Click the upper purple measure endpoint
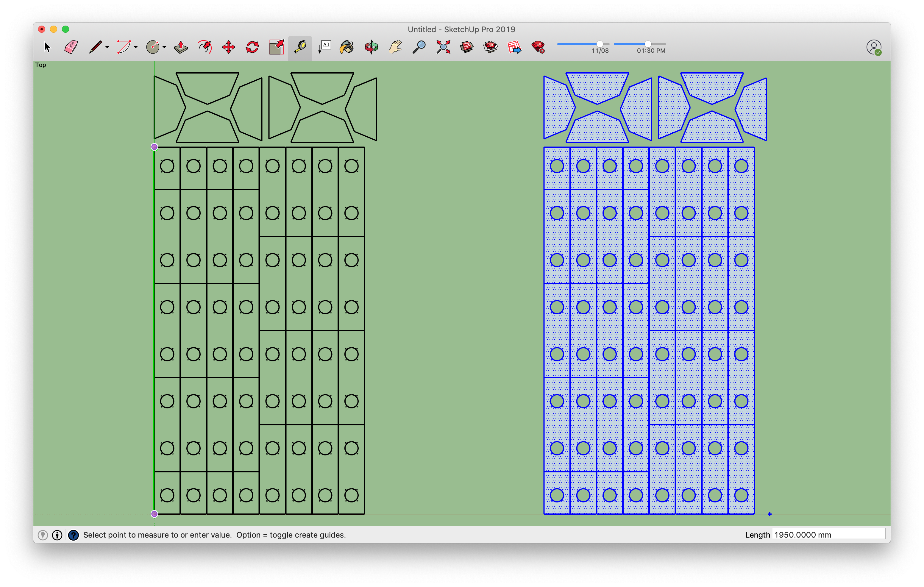The image size is (924, 587). click(154, 147)
